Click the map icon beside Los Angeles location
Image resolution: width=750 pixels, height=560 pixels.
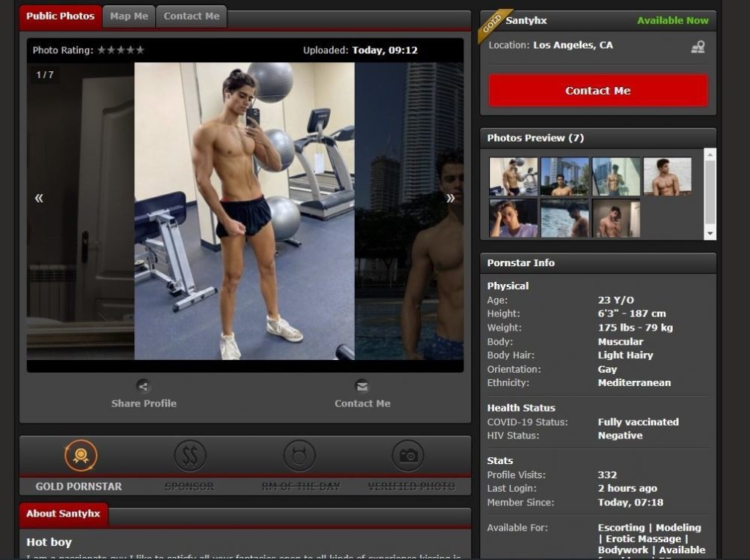coord(697,46)
